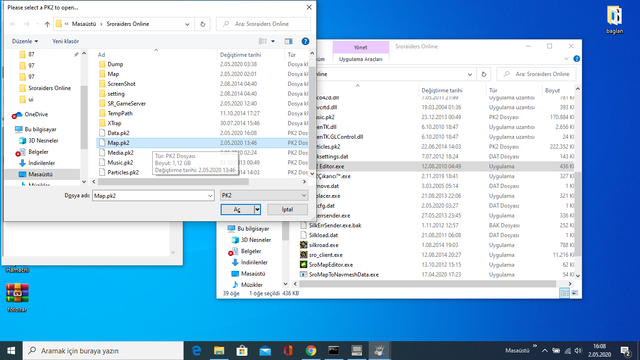Open the Windows Start menu
Screen dimensions: 640x360
[11, 351]
